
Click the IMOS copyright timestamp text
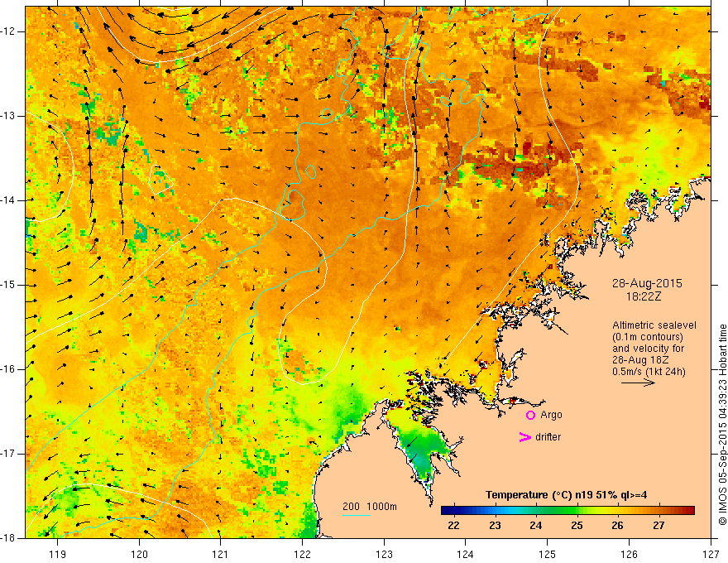(x=722, y=425)
